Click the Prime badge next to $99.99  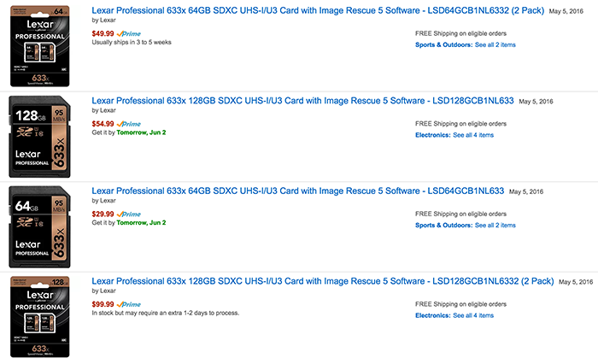[x=129, y=304]
